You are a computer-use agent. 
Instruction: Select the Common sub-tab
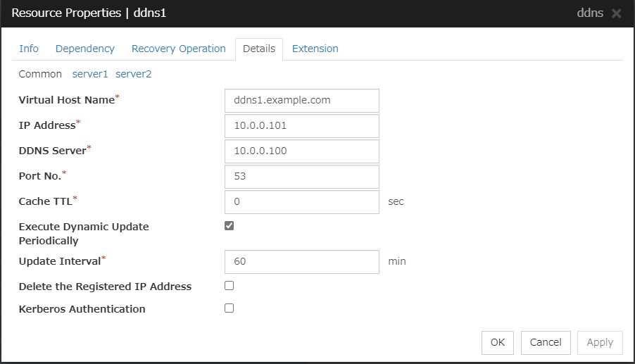[x=40, y=74]
